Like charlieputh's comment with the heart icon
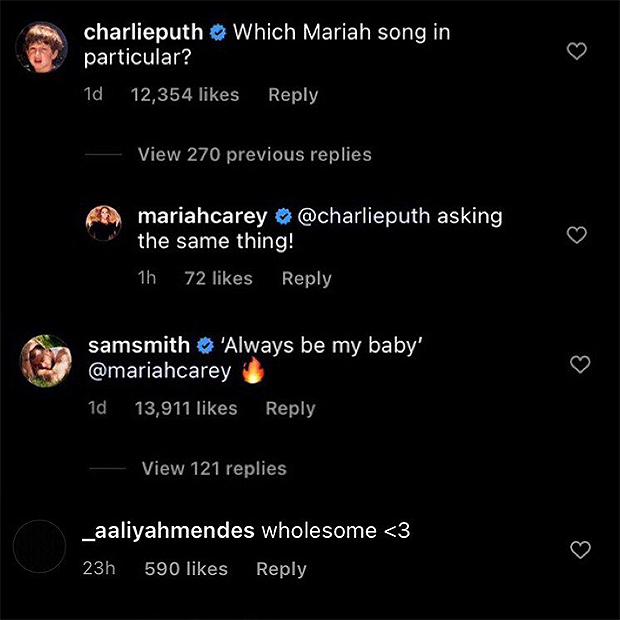Image resolution: width=620 pixels, height=620 pixels. tap(577, 51)
